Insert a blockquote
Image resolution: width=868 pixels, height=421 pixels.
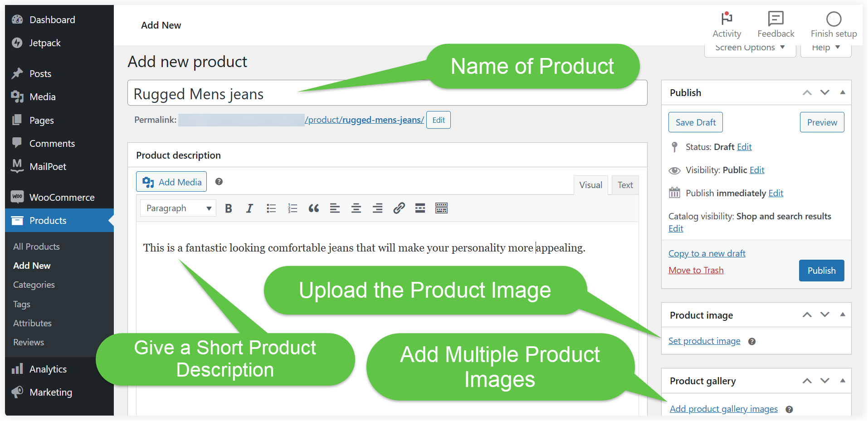coord(314,208)
